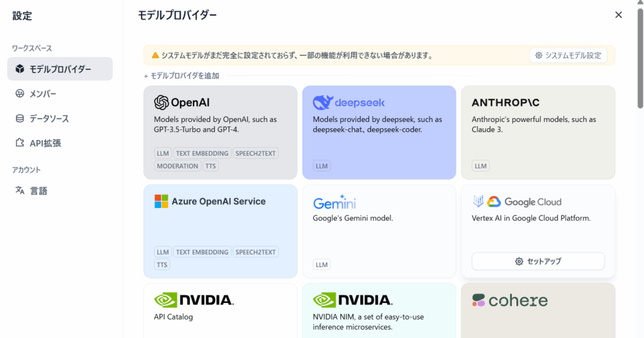Click the OpenAI logo icon
Screen dimensions: 644x338
pyautogui.click(x=162, y=102)
